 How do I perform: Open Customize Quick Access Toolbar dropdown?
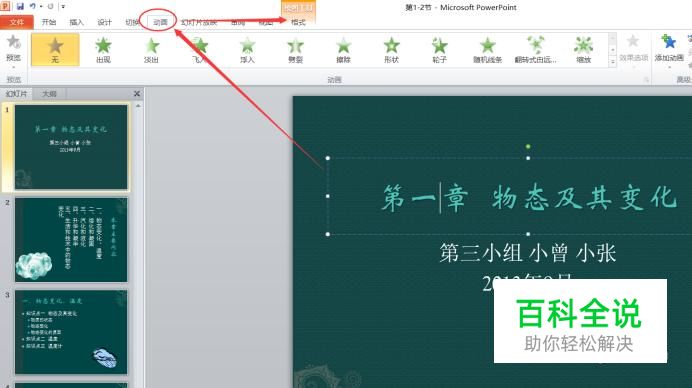coord(63,7)
